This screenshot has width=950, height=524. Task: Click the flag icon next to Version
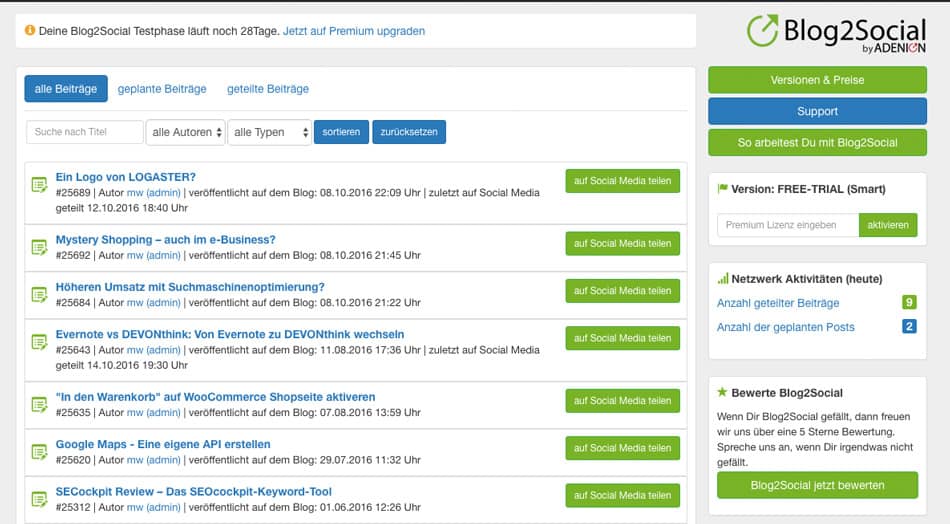point(722,189)
